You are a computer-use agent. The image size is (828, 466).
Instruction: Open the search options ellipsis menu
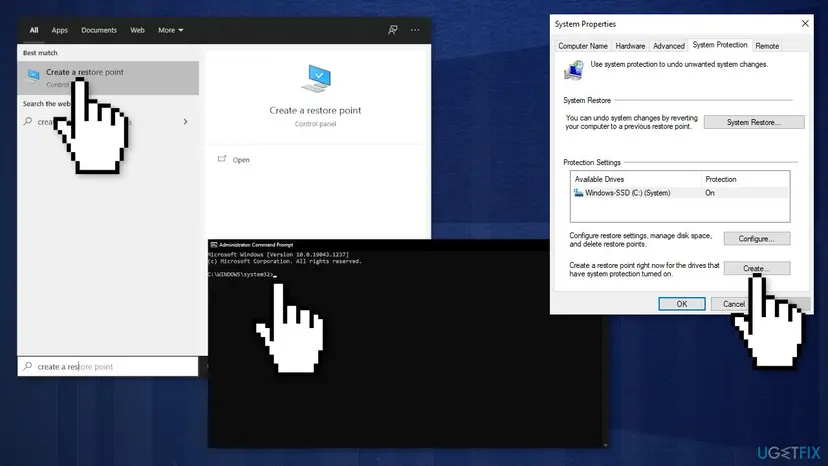point(415,30)
